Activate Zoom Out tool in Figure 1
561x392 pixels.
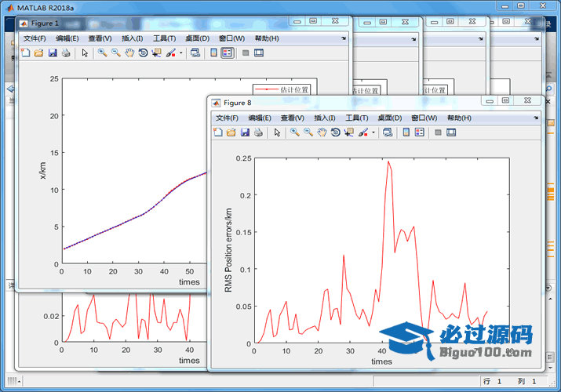tap(115, 53)
